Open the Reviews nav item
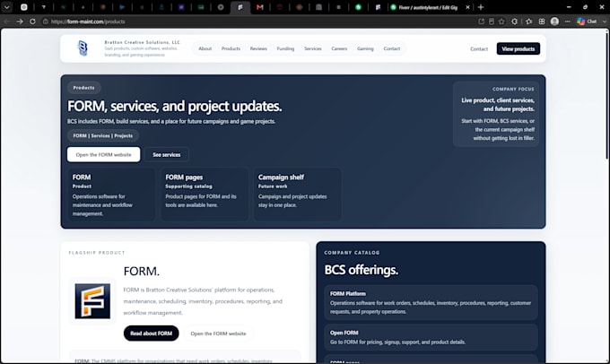The width and height of the screenshot is (610, 364). [258, 48]
